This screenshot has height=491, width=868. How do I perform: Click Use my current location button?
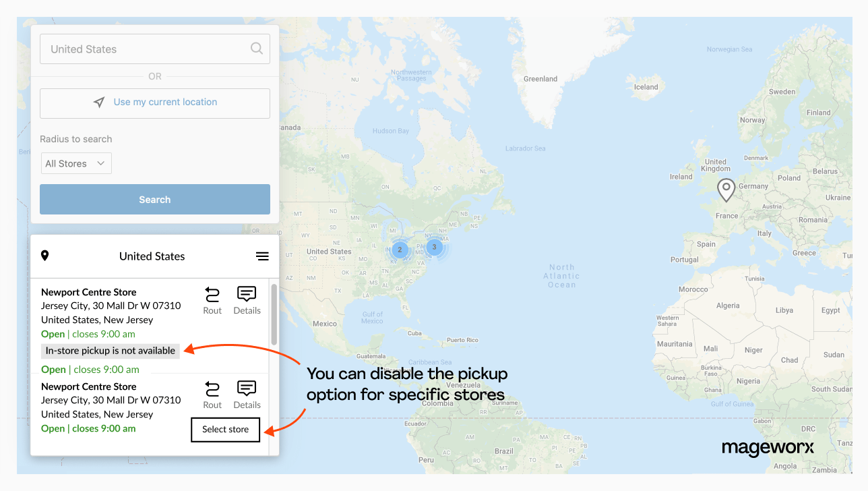click(x=155, y=103)
